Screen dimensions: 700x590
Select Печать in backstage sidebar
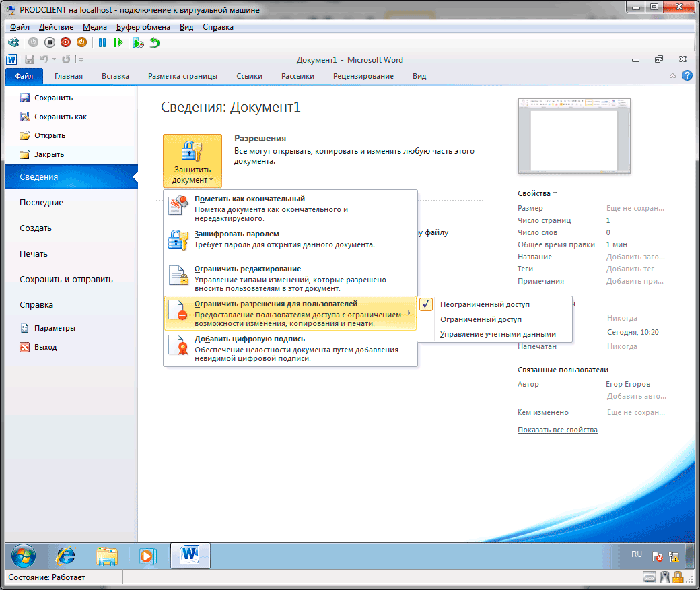click(71, 254)
